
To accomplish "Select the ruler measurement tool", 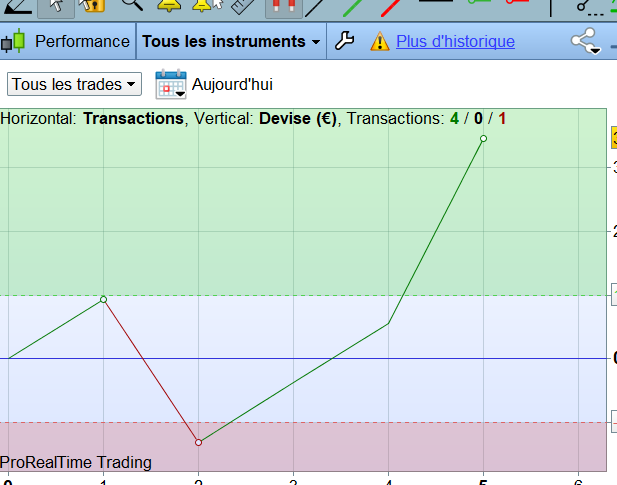I will 243,7.
